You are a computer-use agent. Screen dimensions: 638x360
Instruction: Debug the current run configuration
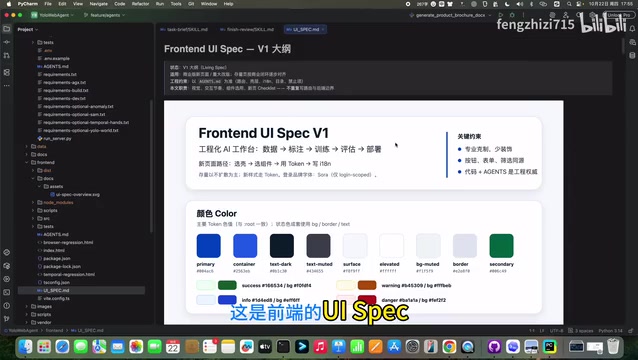512,15
